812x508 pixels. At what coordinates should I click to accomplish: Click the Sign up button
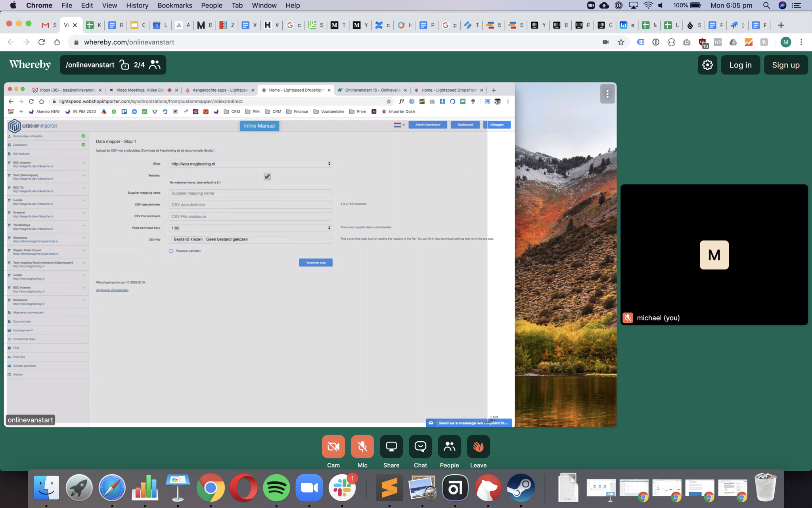(785, 65)
